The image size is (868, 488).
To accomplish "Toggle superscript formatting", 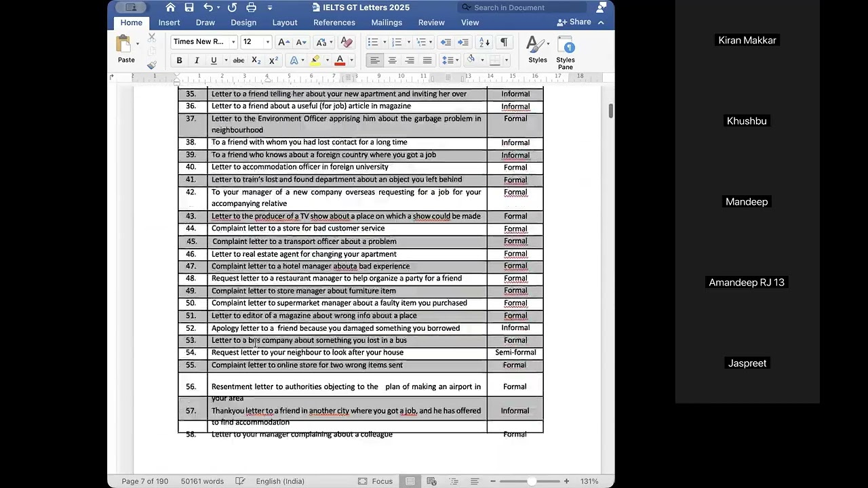I will click(273, 60).
